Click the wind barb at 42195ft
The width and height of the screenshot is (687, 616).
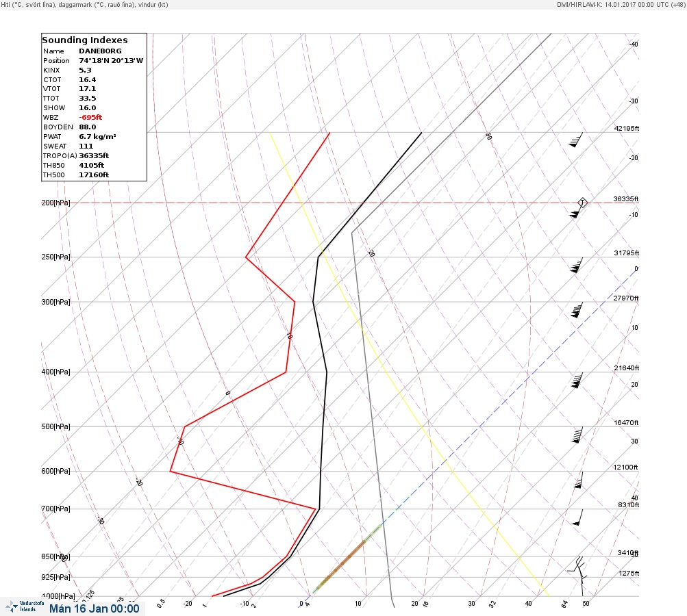coord(576,140)
